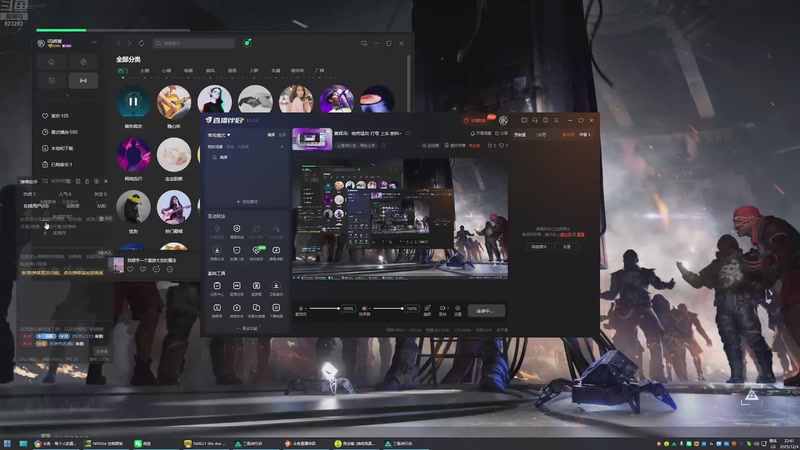Open 已购音乐·1 in the music sidebar
Image resolution: width=800 pixels, height=450 pixels.
57,164
